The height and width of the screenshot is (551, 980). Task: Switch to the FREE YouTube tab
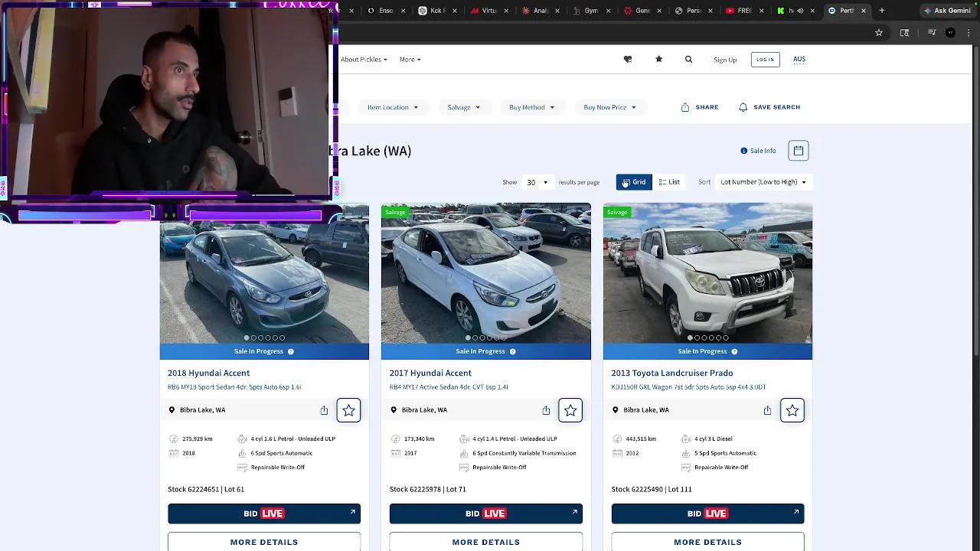click(x=743, y=11)
